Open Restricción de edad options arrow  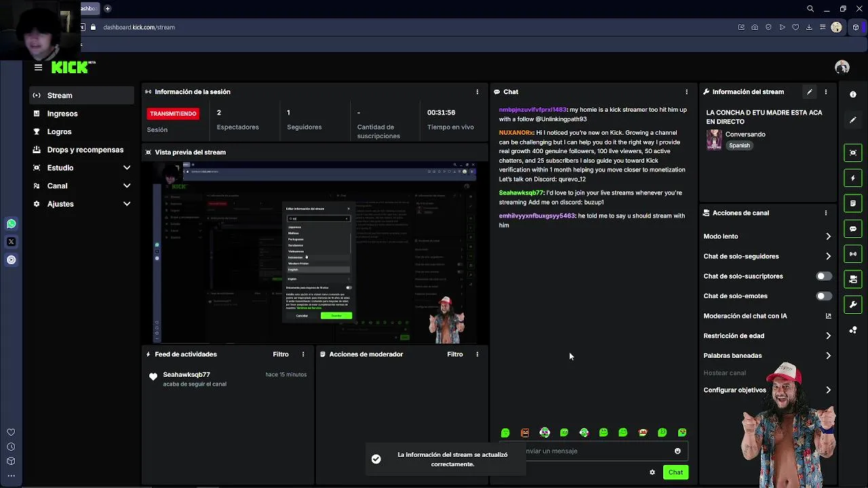[828, 335]
